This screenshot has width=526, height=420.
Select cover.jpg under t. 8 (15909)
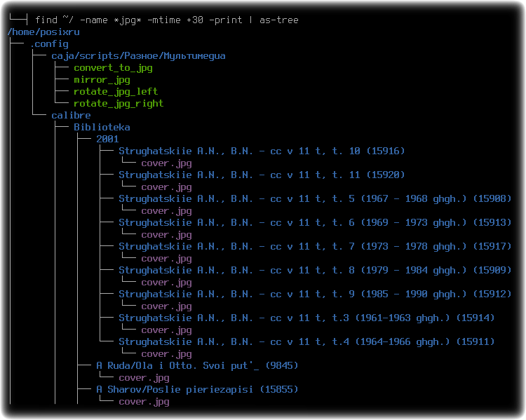tap(166, 283)
